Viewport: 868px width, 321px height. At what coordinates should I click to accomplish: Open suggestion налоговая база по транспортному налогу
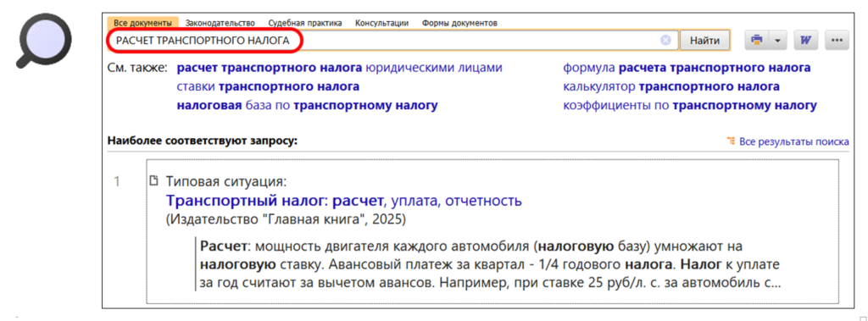coord(307,106)
